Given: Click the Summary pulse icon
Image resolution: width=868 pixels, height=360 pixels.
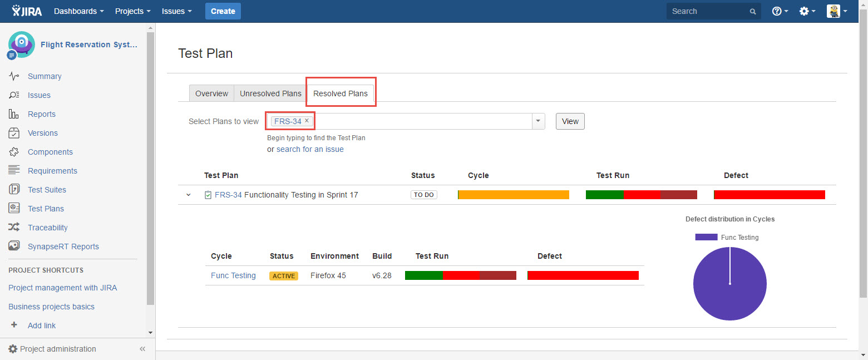Looking at the screenshot, I should click(x=14, y=76).
